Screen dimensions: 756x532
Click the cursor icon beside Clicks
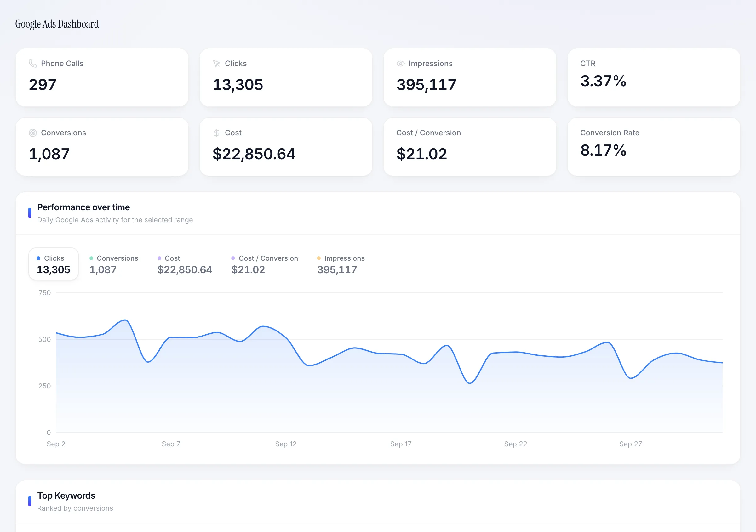(x=216, y=64)
